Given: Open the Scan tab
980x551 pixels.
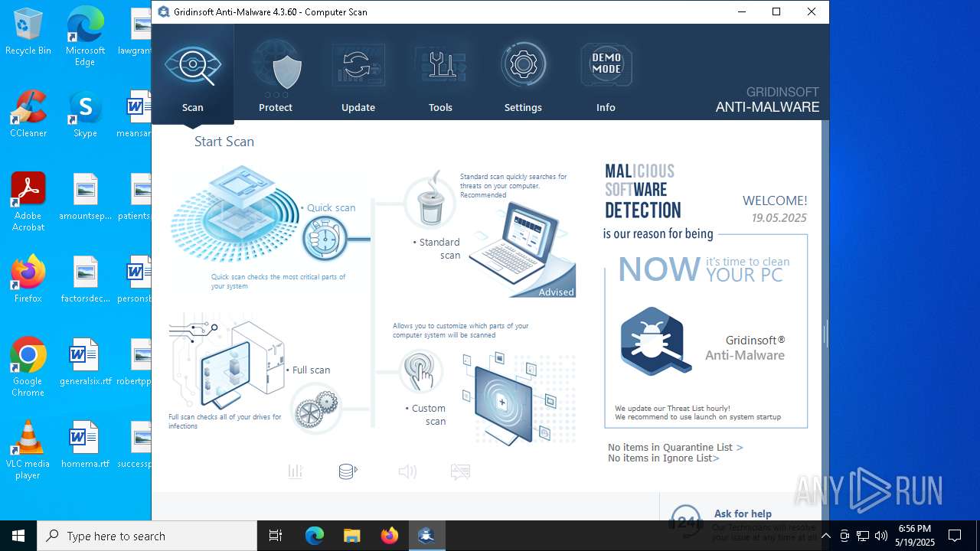Looking at the screenshot, I should tap(193, 74).
